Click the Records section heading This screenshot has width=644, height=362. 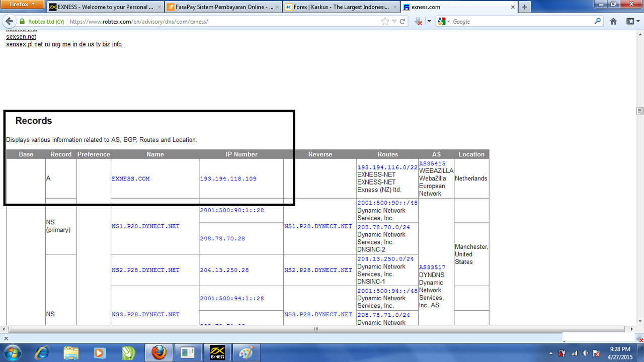click(34, 121)
